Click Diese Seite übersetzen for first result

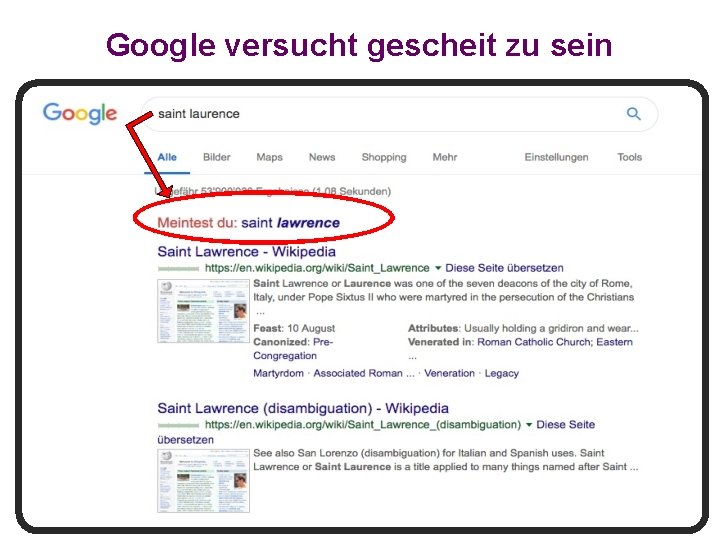pos(504,268)
